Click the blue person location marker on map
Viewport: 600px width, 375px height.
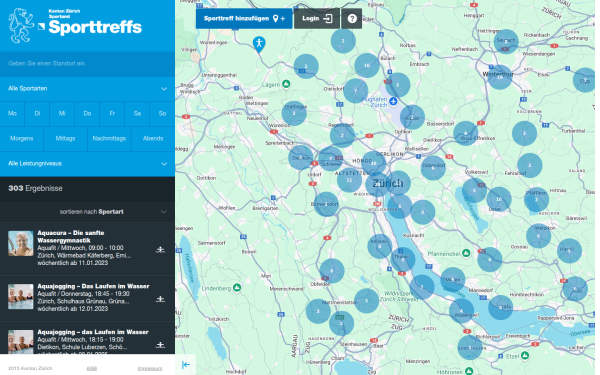pyautogui.click(x=259, y=44)
